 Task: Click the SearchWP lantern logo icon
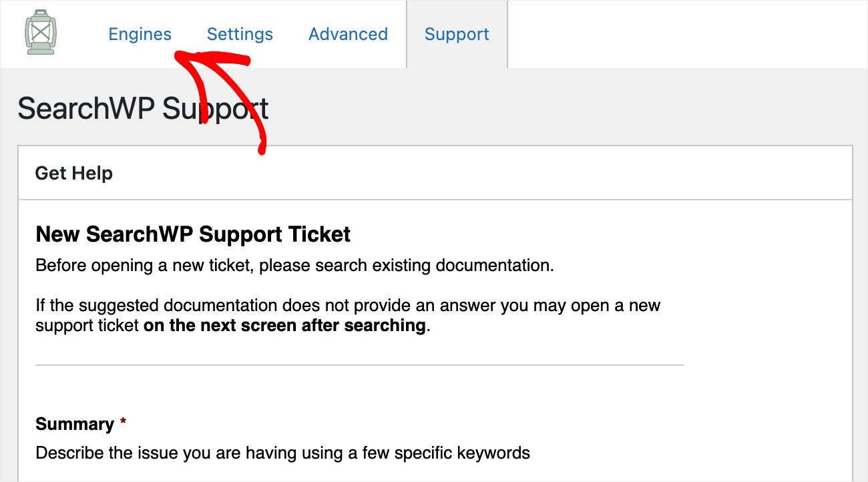[41, 32]
